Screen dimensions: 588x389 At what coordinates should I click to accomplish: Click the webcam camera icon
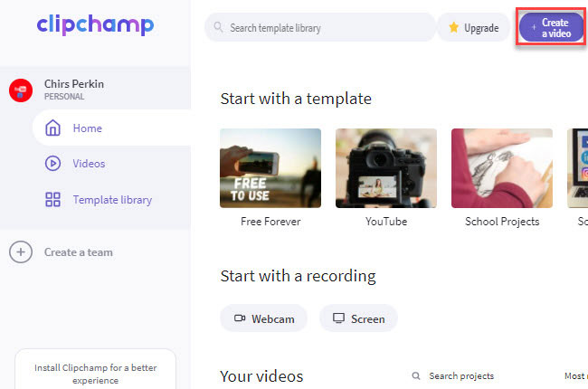coord(240,318)
